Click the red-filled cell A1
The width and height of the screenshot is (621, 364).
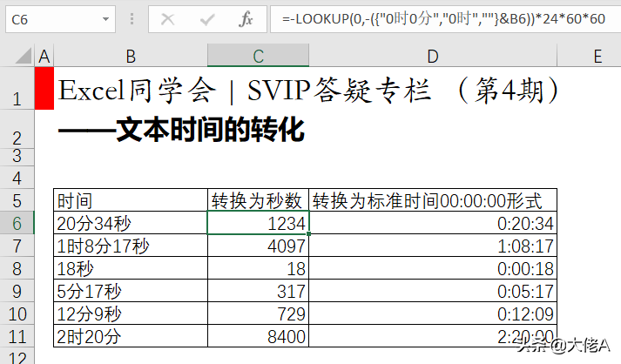[x=44, y=88]
